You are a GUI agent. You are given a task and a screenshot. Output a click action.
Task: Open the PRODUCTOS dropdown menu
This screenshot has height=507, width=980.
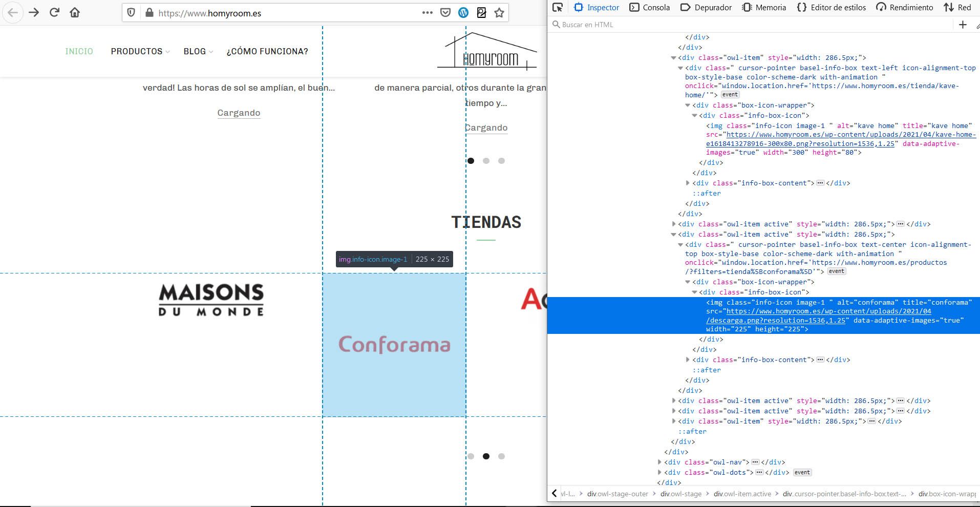[x=140, y=51]
